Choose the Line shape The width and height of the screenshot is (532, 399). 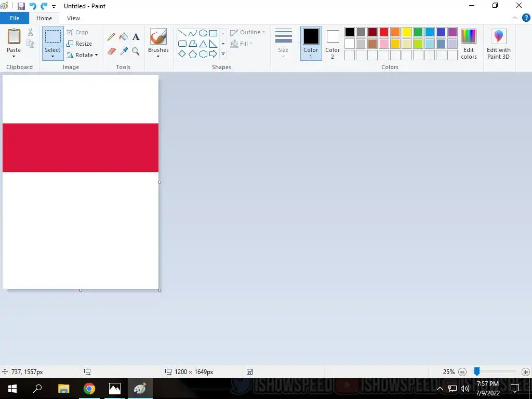click(182, 33)
